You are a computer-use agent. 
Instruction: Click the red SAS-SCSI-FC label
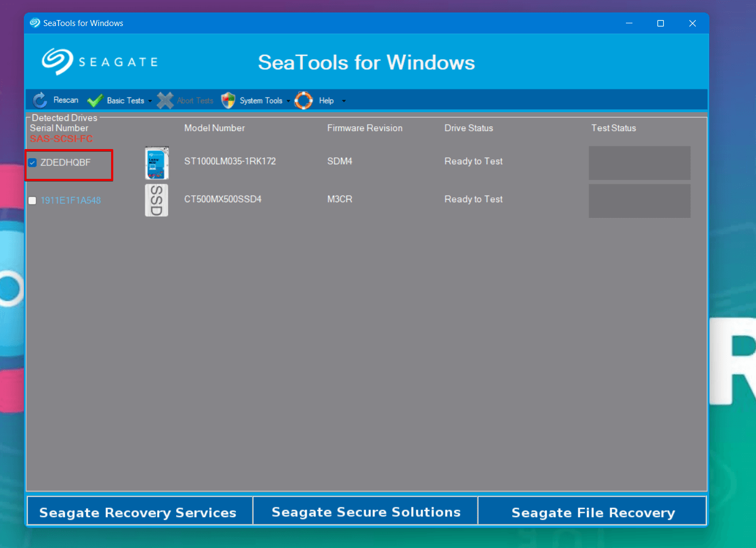coord(61,139)
